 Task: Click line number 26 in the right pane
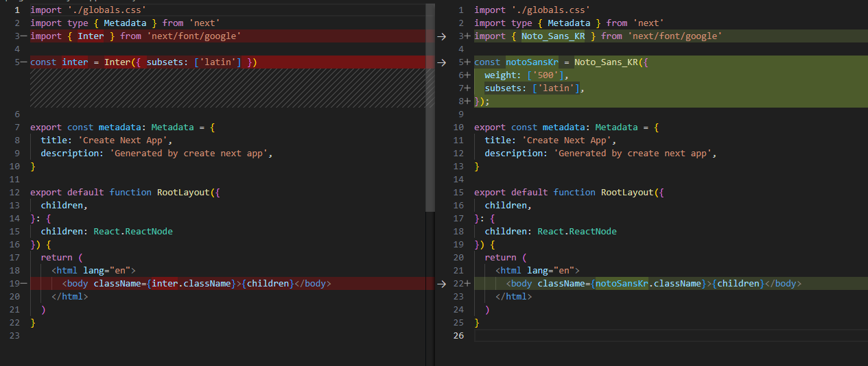click(x=458, y=336)
